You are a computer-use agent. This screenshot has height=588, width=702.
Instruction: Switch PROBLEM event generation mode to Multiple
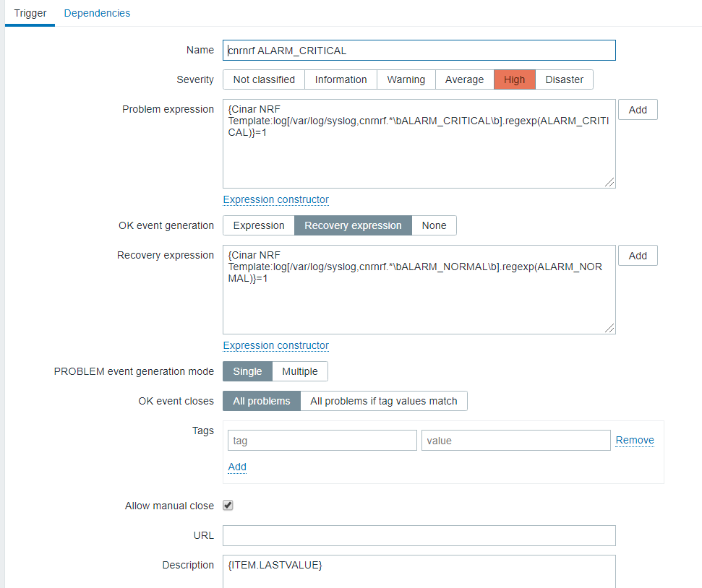click(299, 371)
